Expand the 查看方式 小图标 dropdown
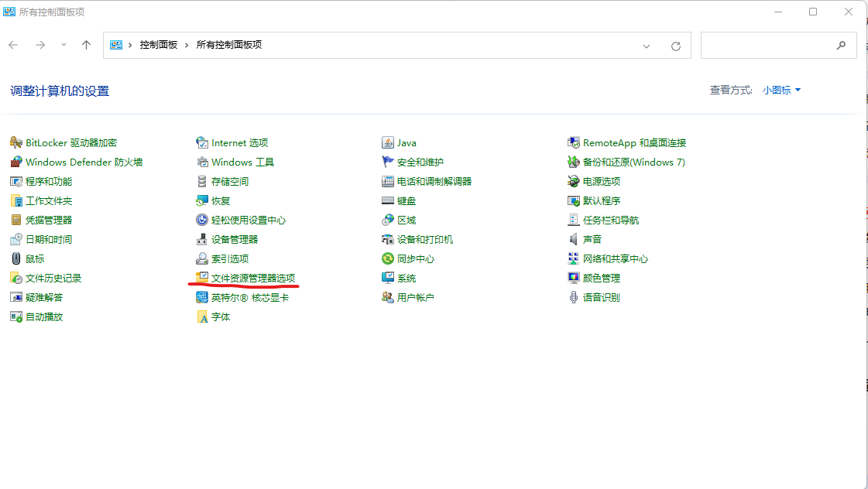The image size is (868, 489). click(x=781, y=91)
